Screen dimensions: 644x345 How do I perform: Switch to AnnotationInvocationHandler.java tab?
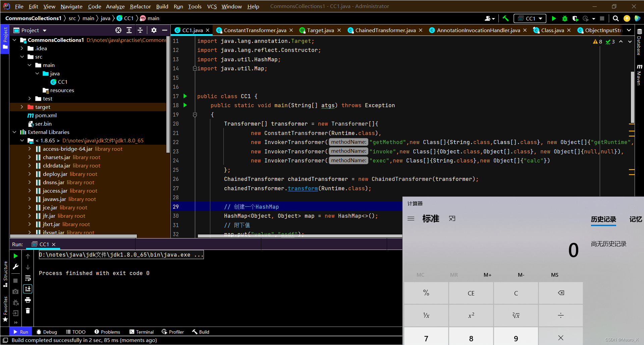pos(478,30)
